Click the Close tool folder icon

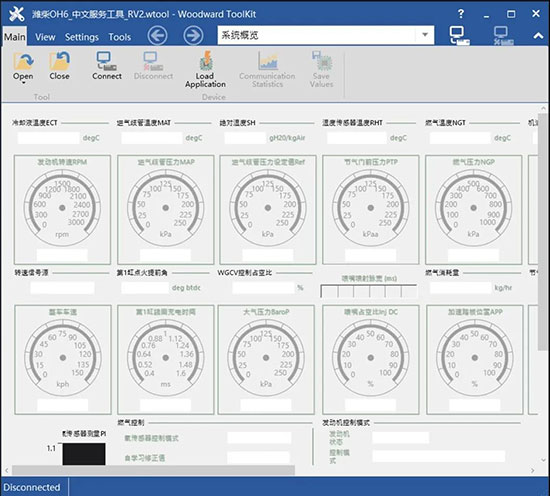[x=59, y=61]
